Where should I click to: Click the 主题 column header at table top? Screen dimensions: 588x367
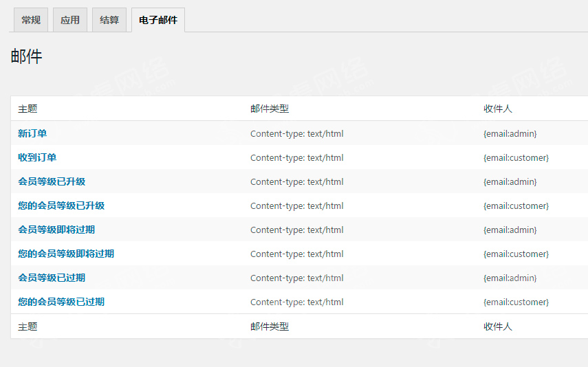coord(28,109)
